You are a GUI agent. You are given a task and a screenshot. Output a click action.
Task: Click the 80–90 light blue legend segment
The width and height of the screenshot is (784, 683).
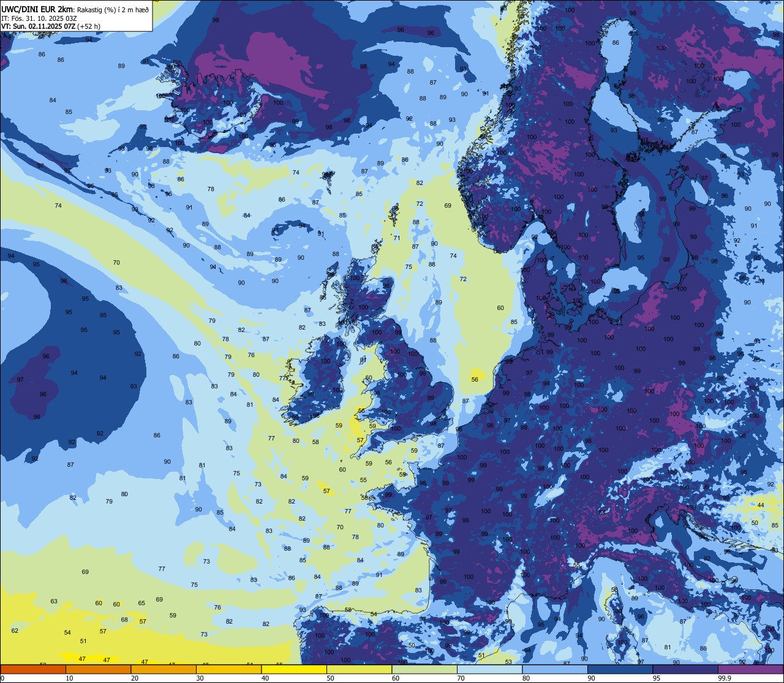click(x=555, y=669)
